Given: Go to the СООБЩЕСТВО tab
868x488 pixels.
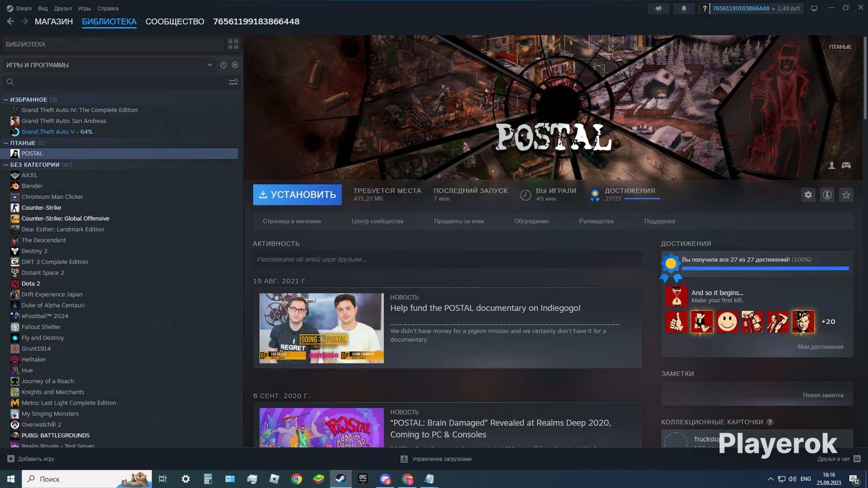Looking at the screenshot, I should [175, 21].
